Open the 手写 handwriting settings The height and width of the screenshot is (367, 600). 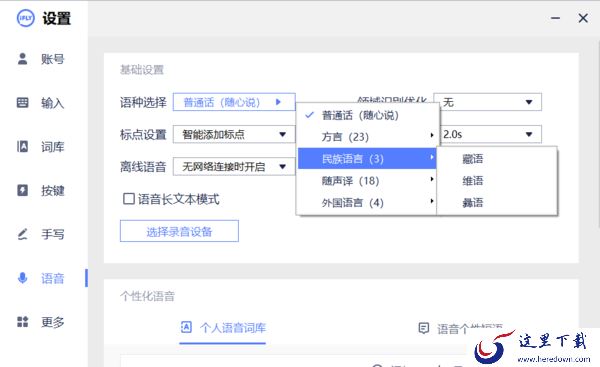click(41, 234)
